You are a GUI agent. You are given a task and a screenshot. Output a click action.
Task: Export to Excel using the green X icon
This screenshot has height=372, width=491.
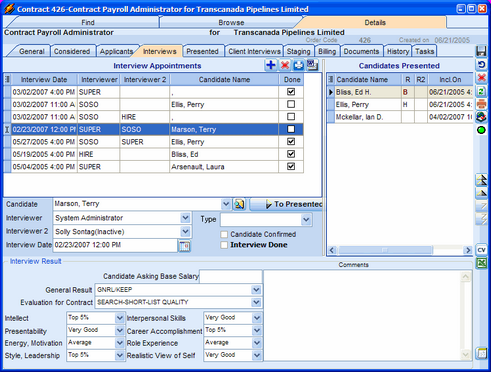[x=481, y=263]
